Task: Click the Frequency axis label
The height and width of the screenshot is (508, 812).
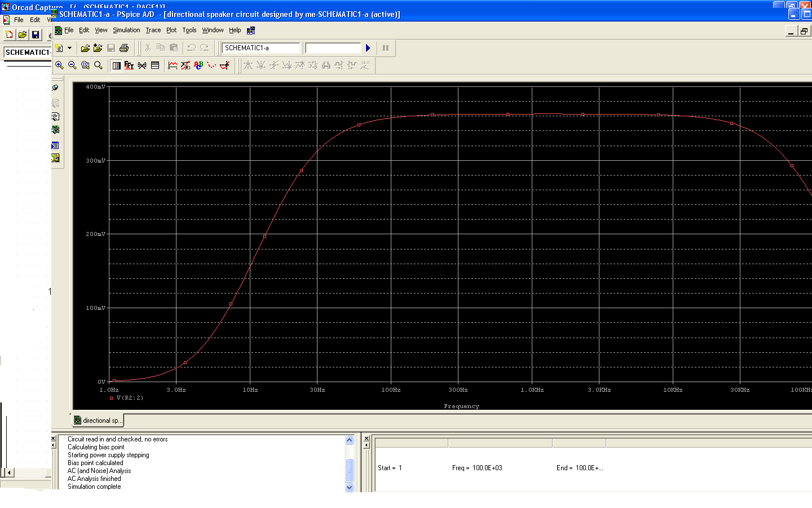Action: click(x=461, y=406)
